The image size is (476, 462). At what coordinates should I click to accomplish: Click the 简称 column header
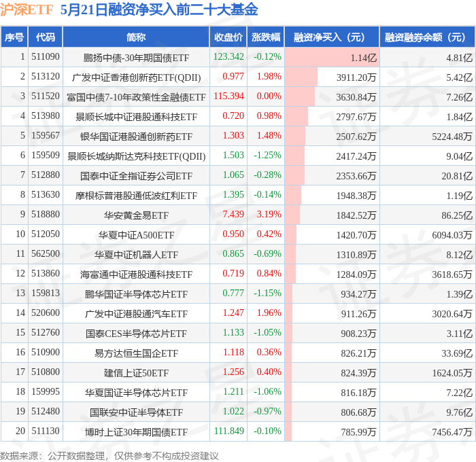136,37
